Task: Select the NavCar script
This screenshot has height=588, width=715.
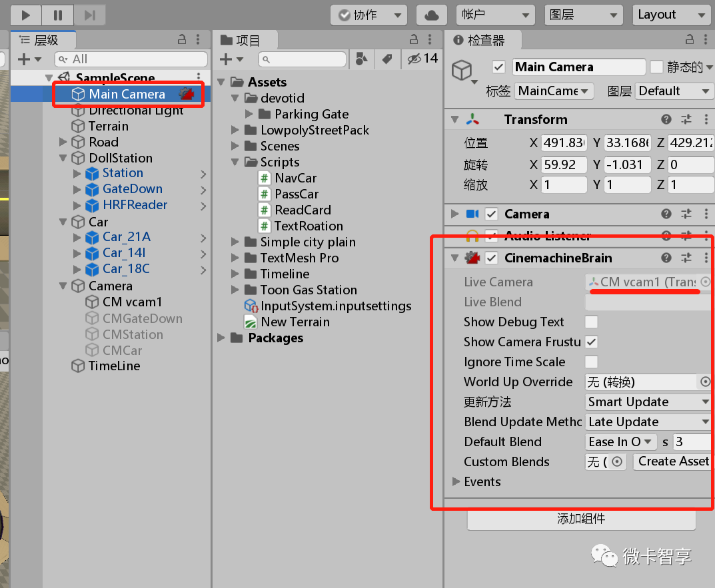Action: 295,178
